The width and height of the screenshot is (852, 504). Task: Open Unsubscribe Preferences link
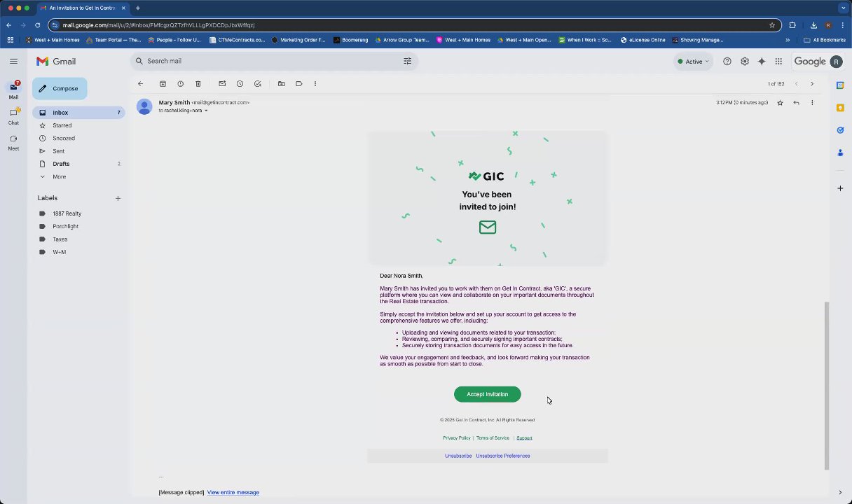[503, 456]
